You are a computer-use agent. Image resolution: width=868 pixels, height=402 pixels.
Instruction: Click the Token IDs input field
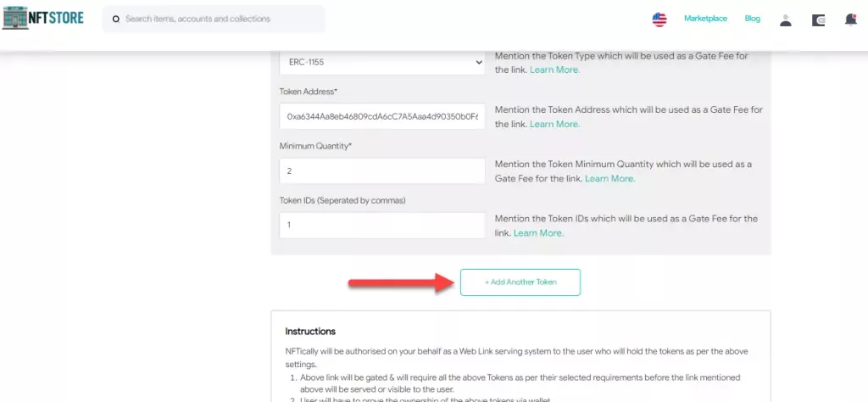click(381, 225)
